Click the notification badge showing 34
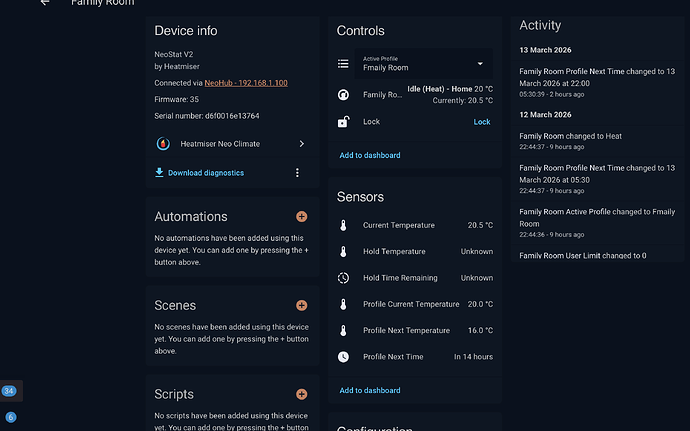This screenshot has height=431, width=690. (9, 390)
